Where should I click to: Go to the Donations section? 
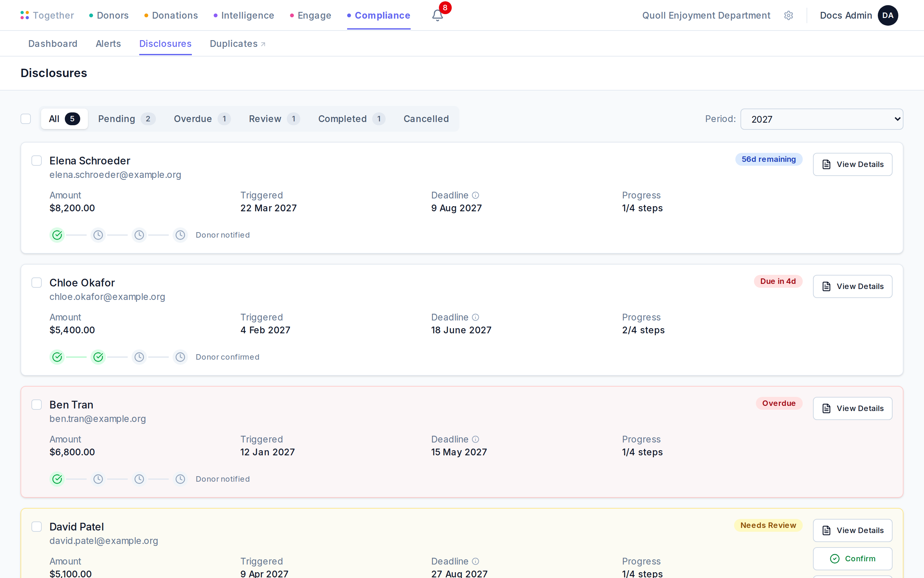point(171,15)
